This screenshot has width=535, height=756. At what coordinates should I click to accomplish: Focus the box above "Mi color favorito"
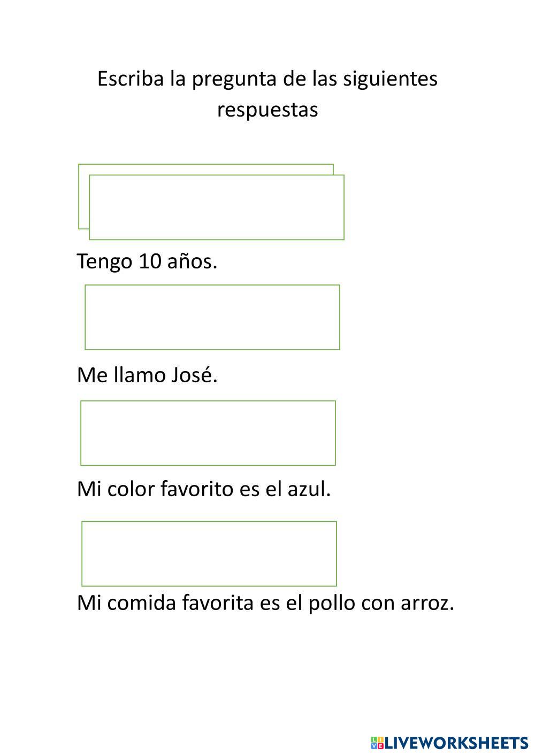click(x=208, y=433)
